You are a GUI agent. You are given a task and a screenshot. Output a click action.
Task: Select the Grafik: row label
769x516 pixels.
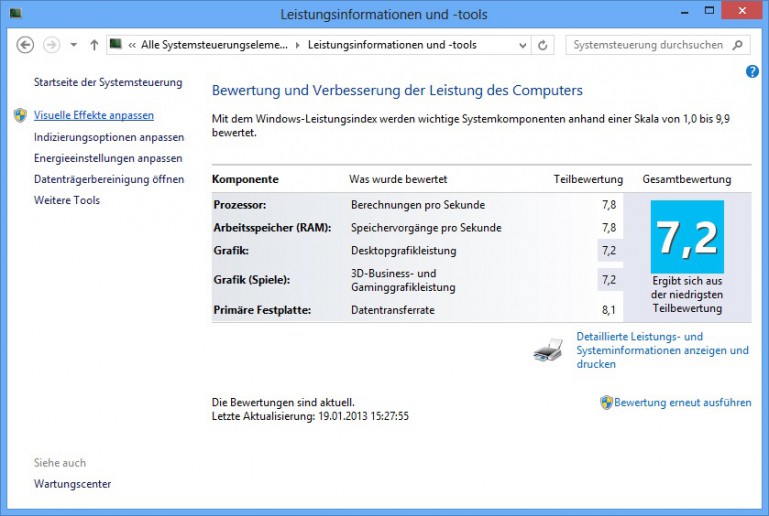click(231, 251)
